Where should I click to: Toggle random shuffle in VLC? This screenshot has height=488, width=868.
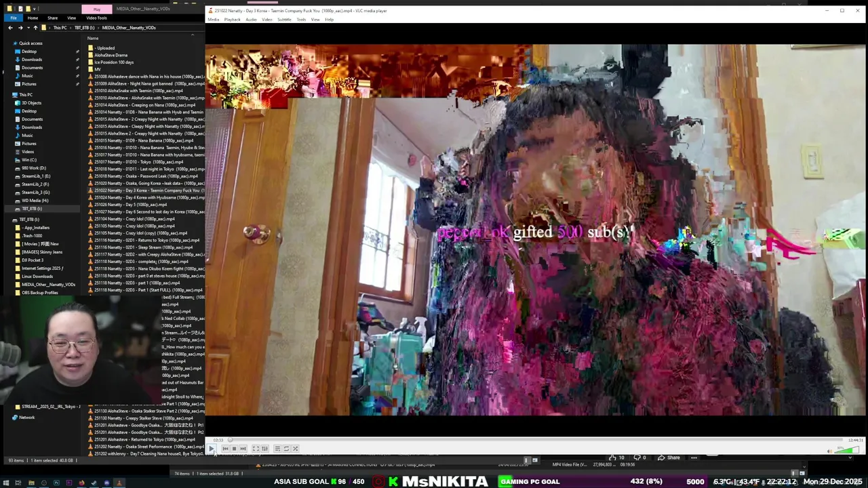tap(295, 449)
